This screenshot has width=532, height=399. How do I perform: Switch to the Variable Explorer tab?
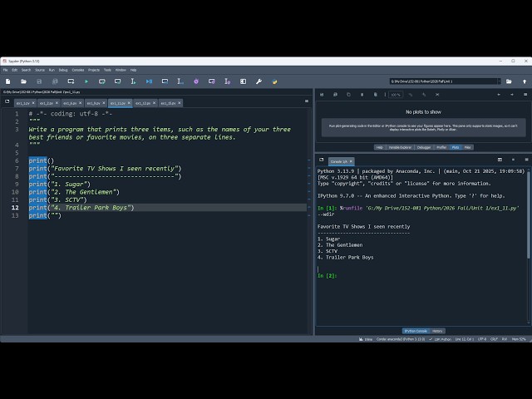pos(400,147)
